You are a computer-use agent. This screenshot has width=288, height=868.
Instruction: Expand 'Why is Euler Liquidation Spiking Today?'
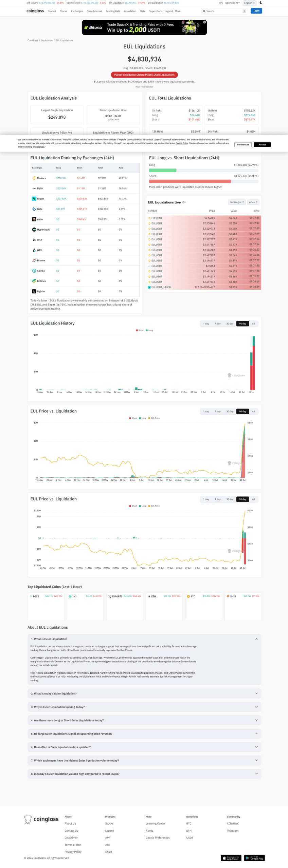tap(144, 707)
